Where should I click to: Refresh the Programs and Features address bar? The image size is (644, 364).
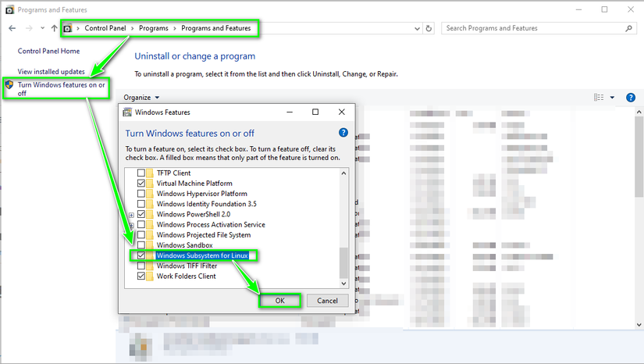(429, 28)
